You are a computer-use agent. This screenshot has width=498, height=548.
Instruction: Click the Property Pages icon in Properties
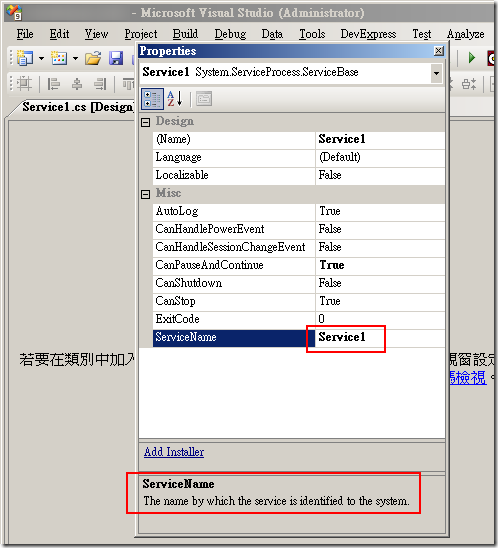coord(204,99)
